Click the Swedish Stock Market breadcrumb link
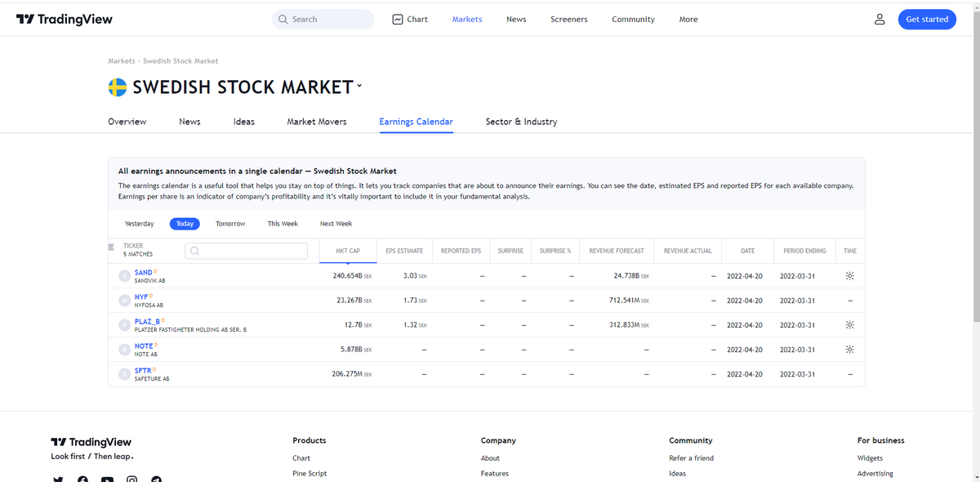The height and width of the screenshot is (482, 980). point(180,61)
